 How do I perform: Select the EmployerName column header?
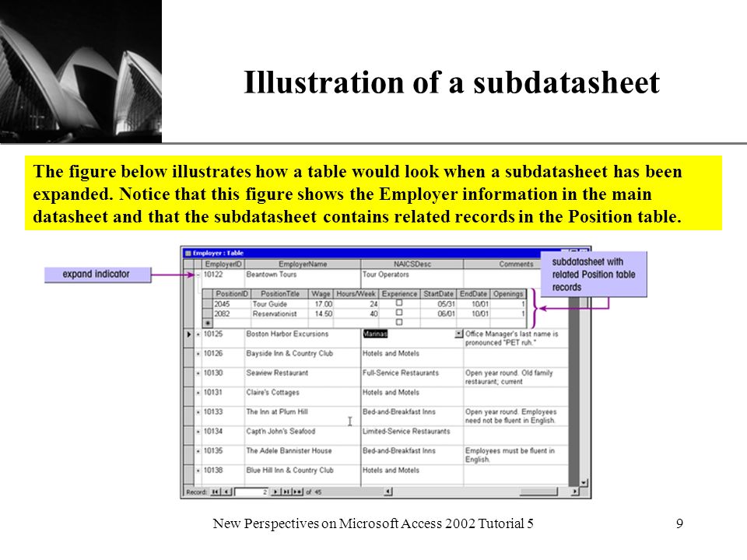(x=303, y=264)
